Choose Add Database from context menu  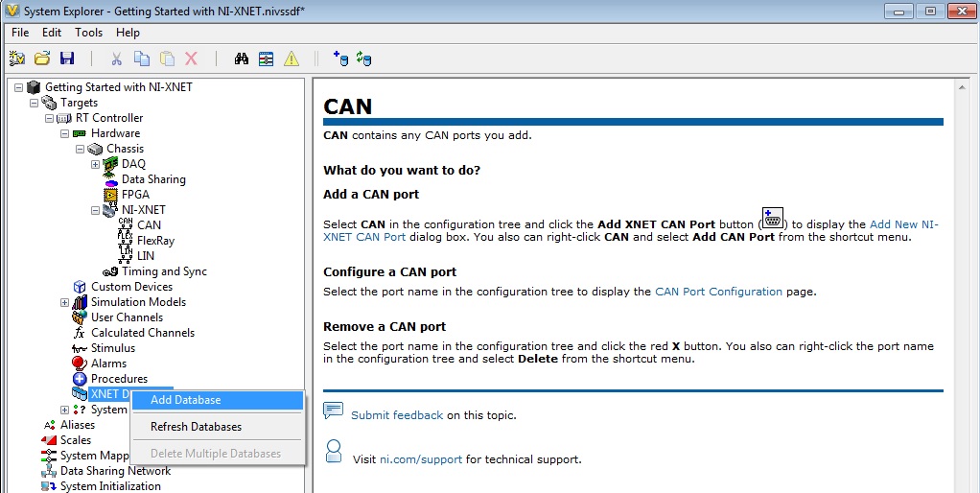217,400
